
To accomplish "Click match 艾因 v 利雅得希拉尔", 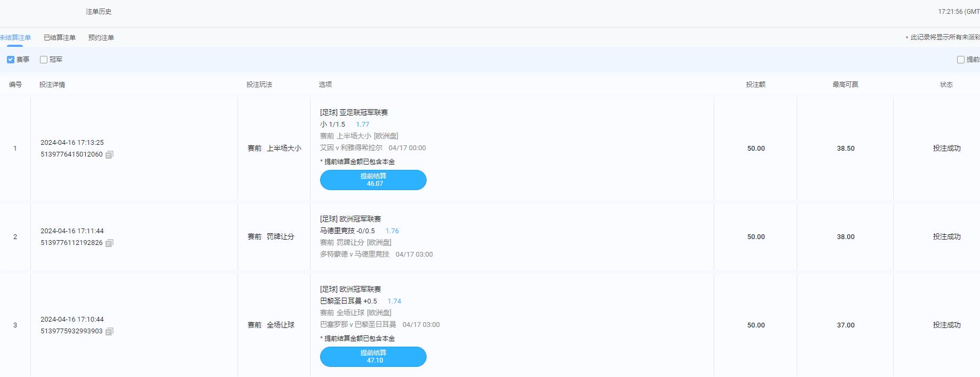I will [x=351, y=148].
